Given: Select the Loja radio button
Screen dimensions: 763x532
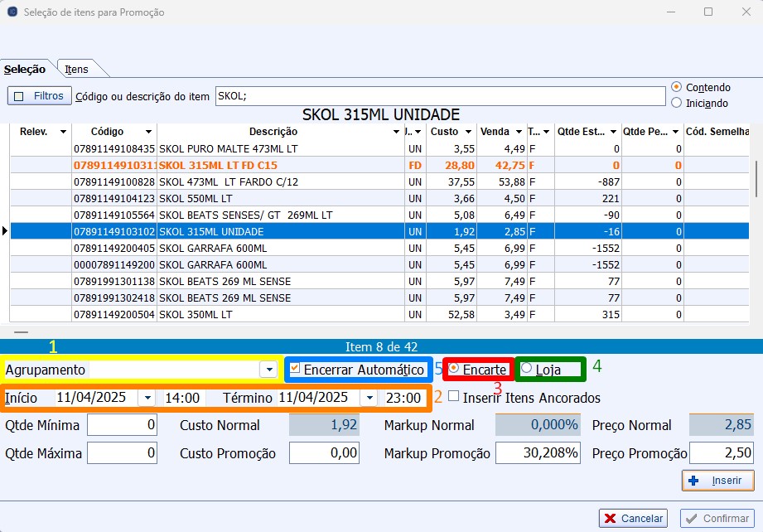Looking at the screenshot, I should click(x=526, y=369).
